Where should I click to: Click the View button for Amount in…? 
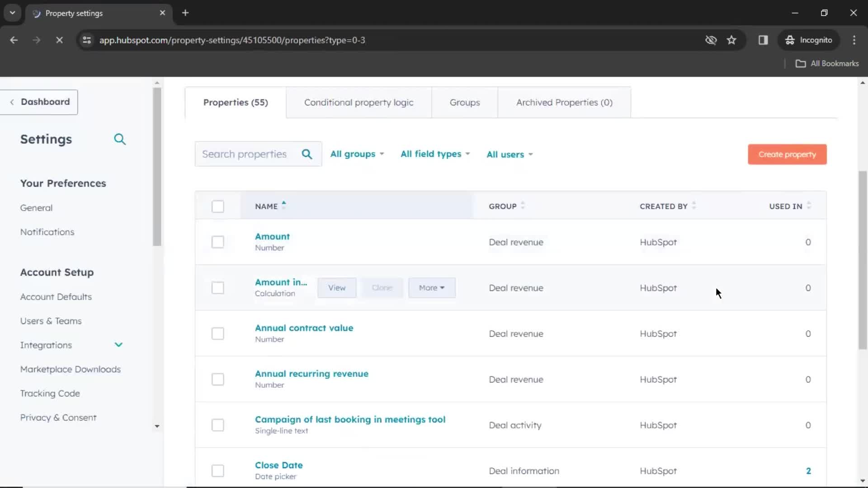337,288
